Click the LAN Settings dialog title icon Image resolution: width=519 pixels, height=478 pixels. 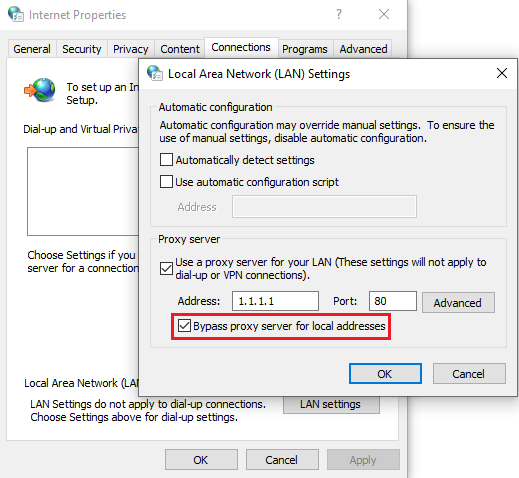[155, 73]
